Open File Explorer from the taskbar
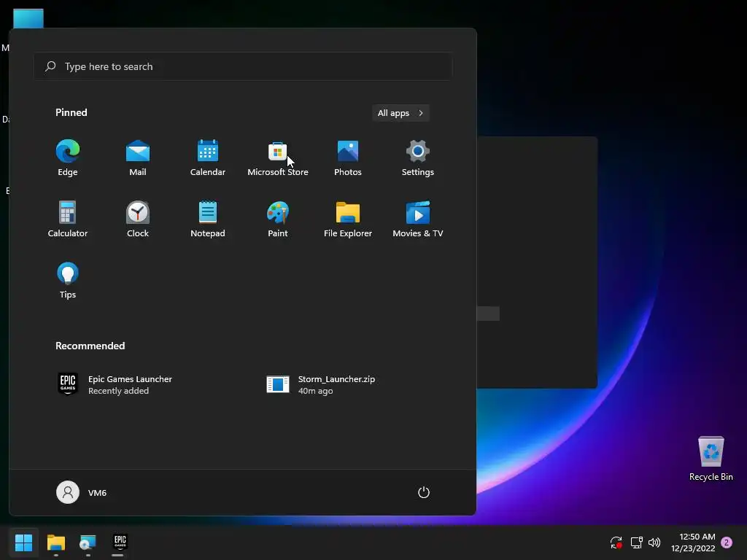The height and width of the screenshot is (560, 747). click(x=55, y=542)
